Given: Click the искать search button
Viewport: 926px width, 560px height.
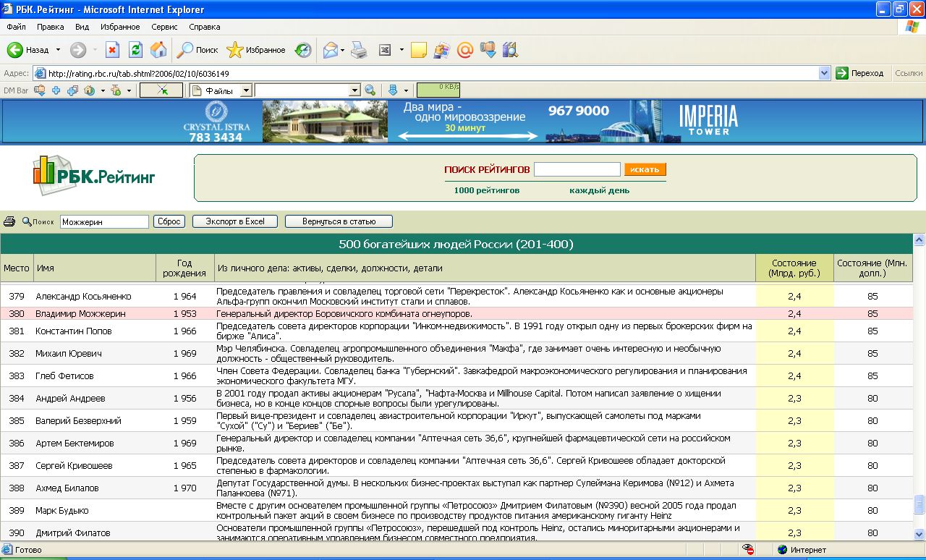Looking at the screenshot, I should (x=645, y=169).
